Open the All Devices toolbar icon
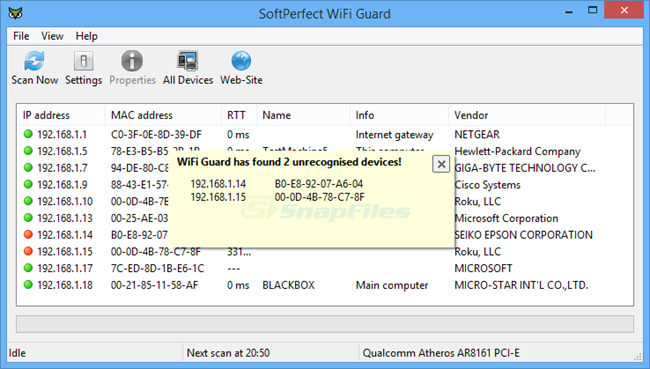 coord(188,61)
